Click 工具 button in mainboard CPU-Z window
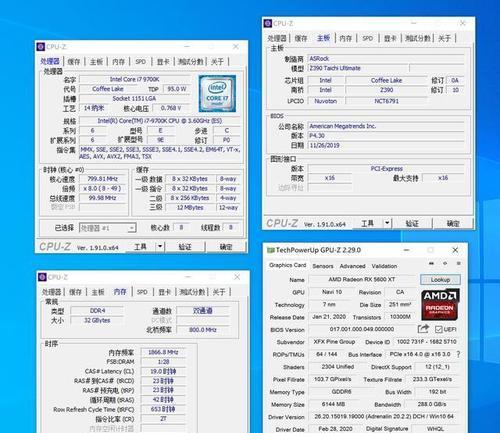 pyautogui.click(x=367, y=223)
